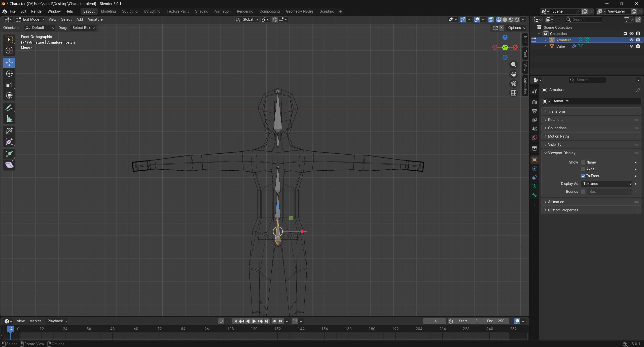
Task: Open the Armature header menu
Action: coord(95,19)
